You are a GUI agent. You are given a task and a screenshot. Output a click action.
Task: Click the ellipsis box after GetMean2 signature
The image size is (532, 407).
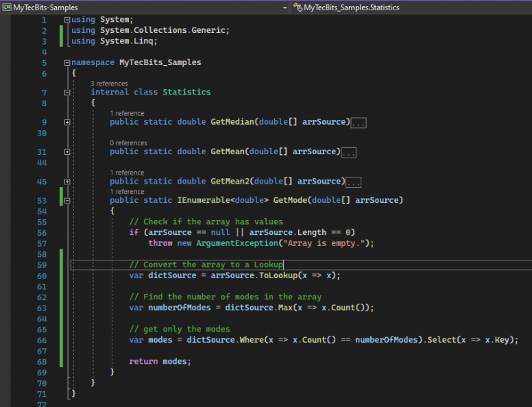pos(354,182)
